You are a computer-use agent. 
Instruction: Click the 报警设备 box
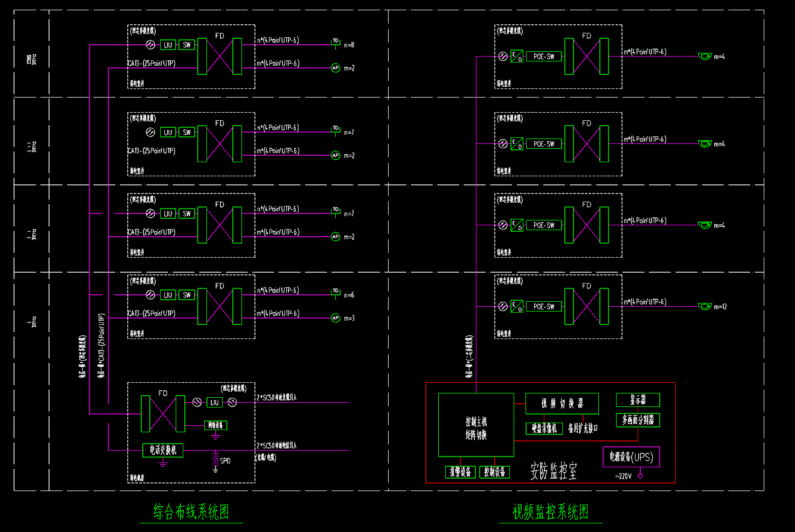(461, 472)
